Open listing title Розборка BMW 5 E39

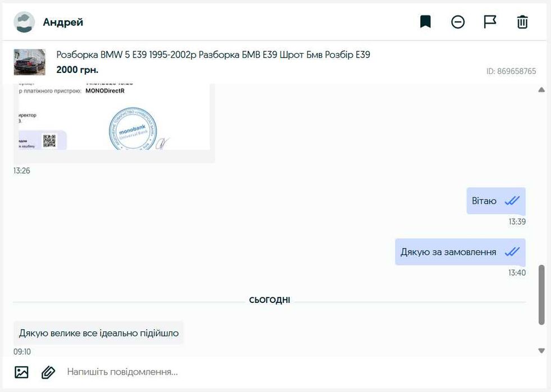coord(213,55)
